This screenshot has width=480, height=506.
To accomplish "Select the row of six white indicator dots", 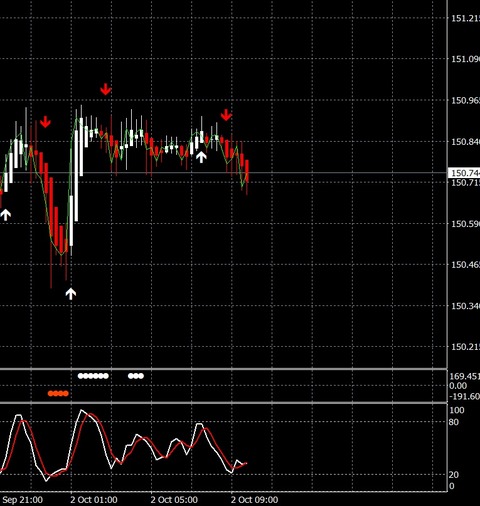I will (93, 376).
